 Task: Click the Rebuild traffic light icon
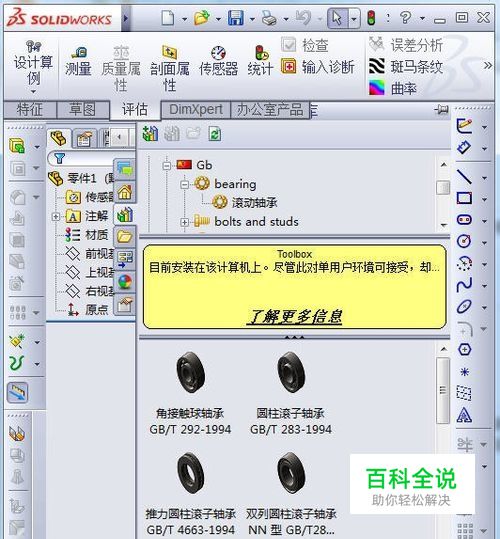[x=371, y=18]
